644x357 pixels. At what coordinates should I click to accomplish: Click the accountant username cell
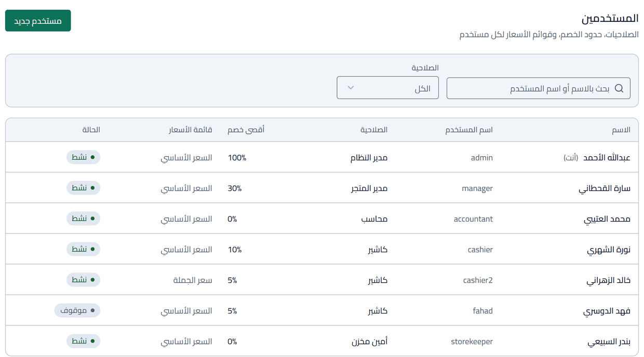(x=473, y=219)
